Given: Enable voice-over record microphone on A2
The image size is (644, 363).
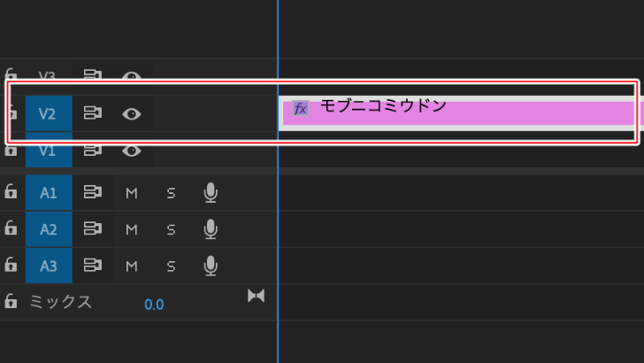Looking at the screenshot, I should 211,229.
